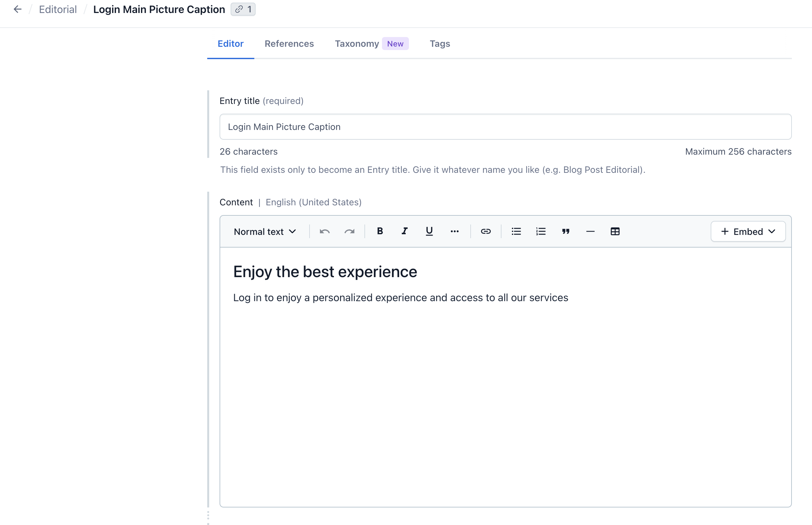The image size is (812, 525).
Task: Toggle bold formatting
Action: pos(380,232)
